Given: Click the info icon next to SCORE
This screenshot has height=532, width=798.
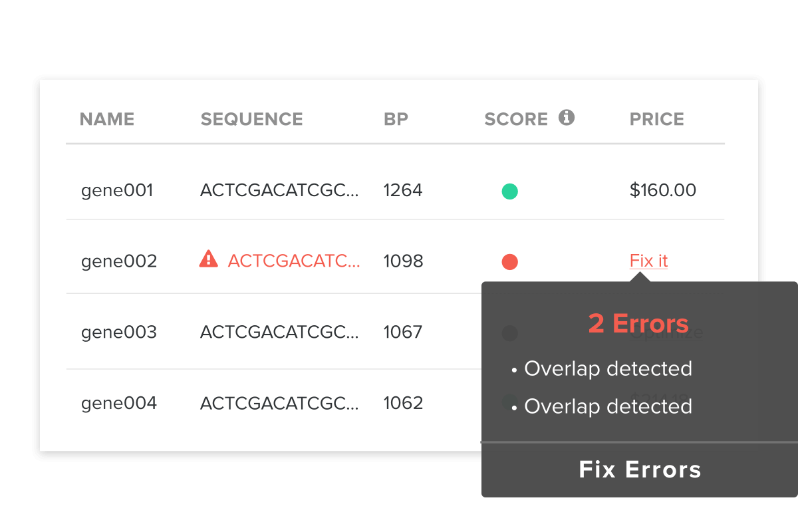Looking at the screenshot, I should 567,118.
